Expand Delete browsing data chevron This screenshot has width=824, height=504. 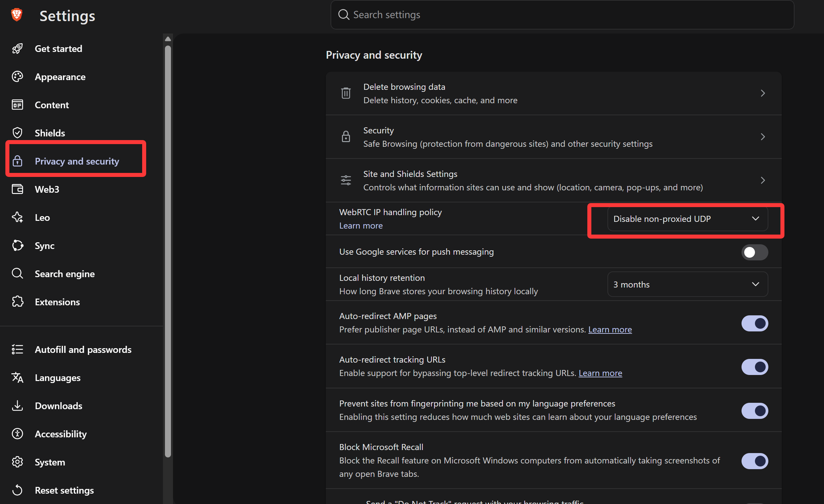[763, 93]
